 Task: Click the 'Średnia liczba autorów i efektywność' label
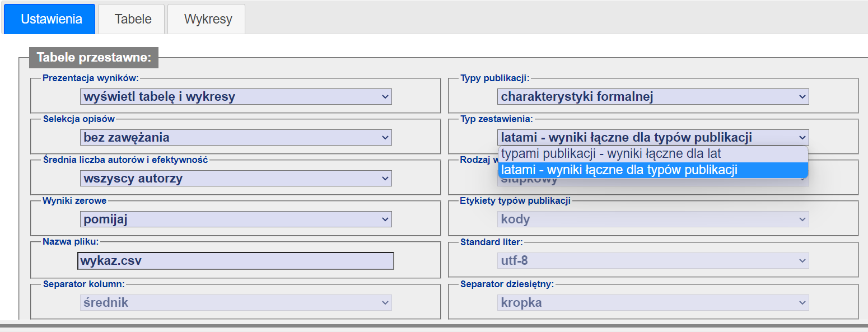(x=125, y=160)
